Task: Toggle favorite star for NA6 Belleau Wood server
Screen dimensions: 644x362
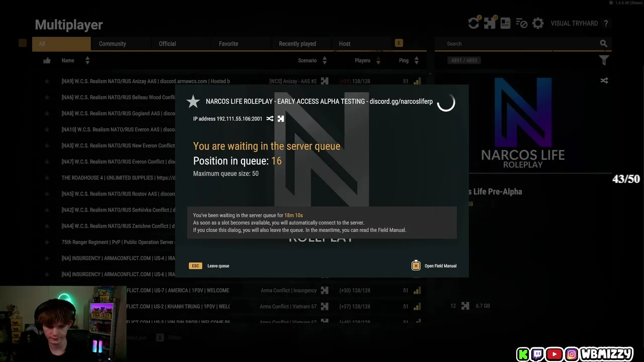Action: tap(47, 97)
